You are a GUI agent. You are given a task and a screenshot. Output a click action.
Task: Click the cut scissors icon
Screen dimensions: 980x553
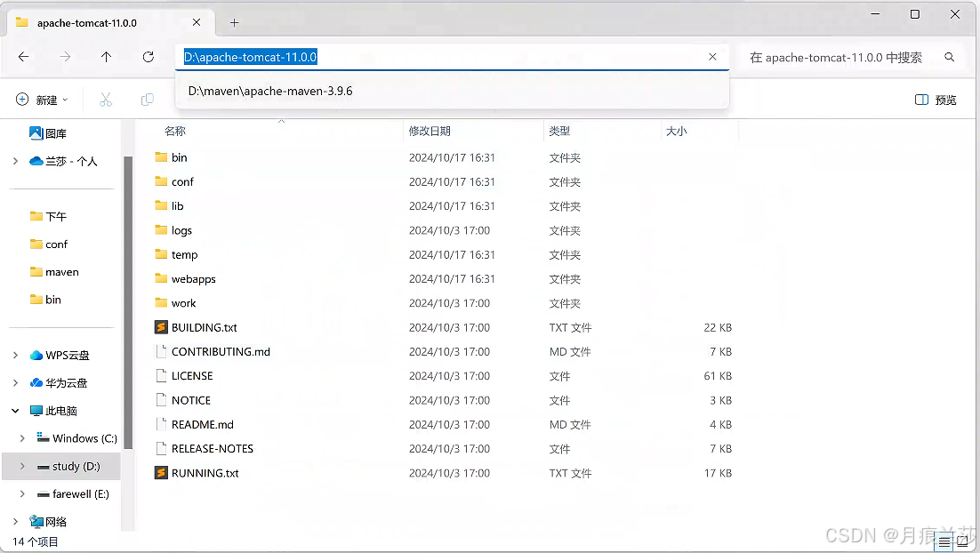tap(106, 100)
